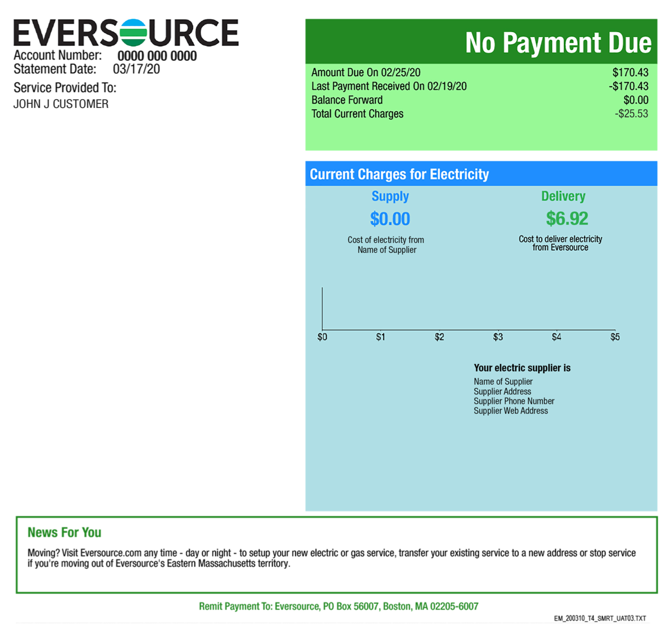Viewport: 672px width, 629px height.
Task: Click the 'Supplier Address' line
Action: point(502,391)
